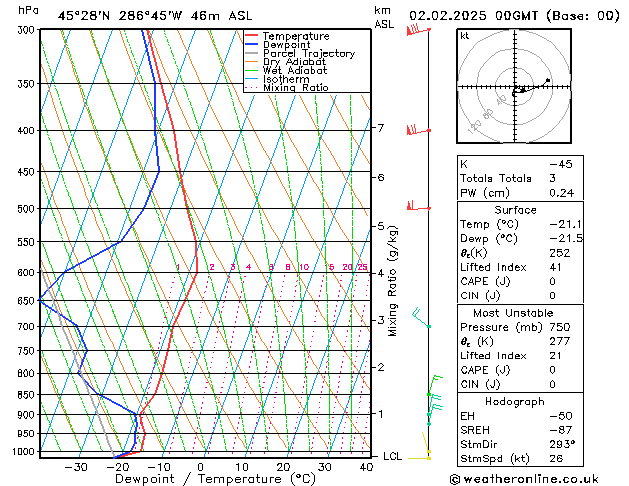The image size is (629, 486).
Task: Click the "850" pressure level label
Action: click(28, 395)
